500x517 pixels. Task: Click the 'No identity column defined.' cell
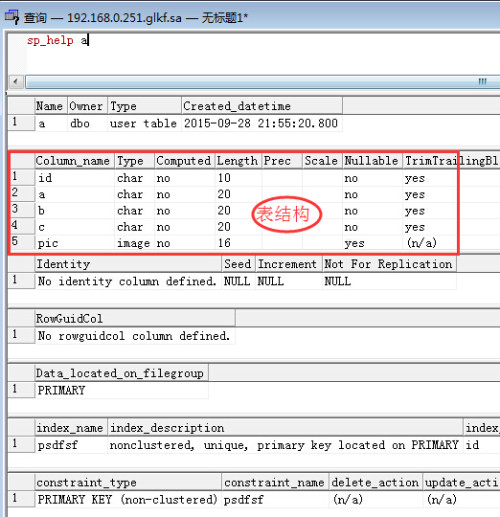[x=128, y=281]
